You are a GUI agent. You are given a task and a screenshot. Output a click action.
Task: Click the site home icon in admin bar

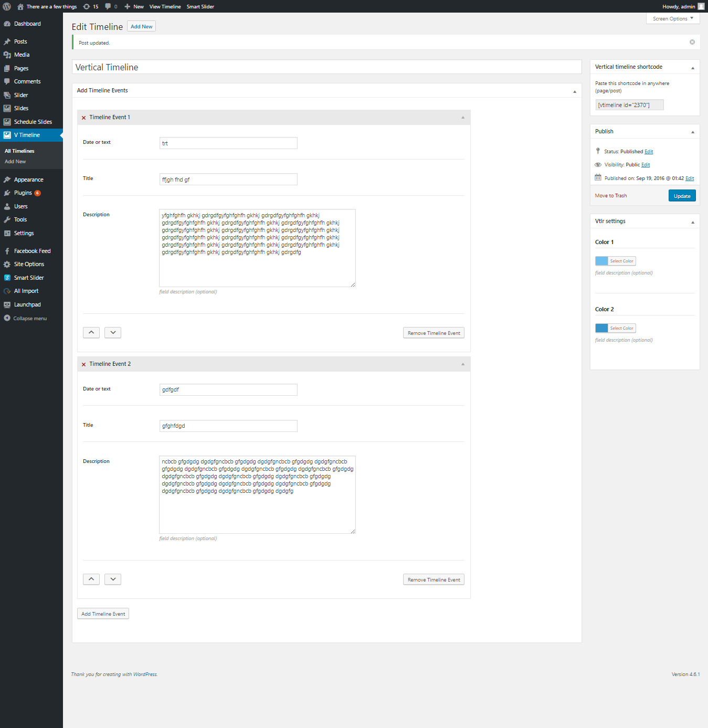point(20,7)
